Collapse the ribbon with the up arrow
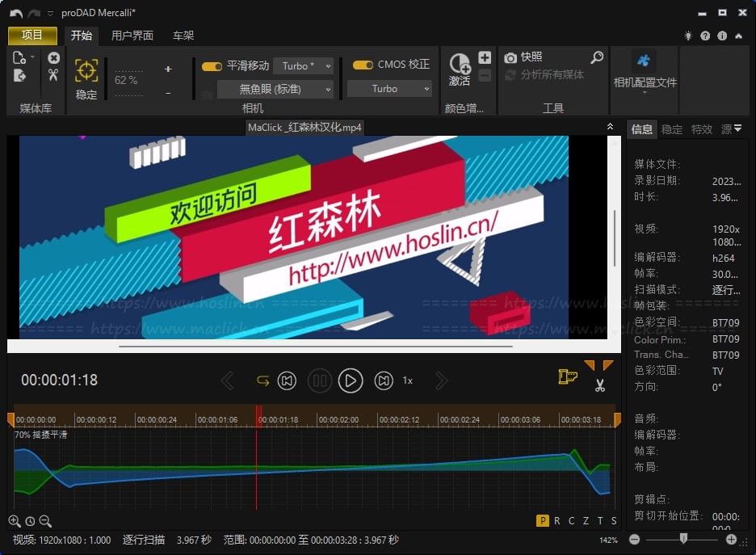The image size is (756, 555). (x=739, y=36)
